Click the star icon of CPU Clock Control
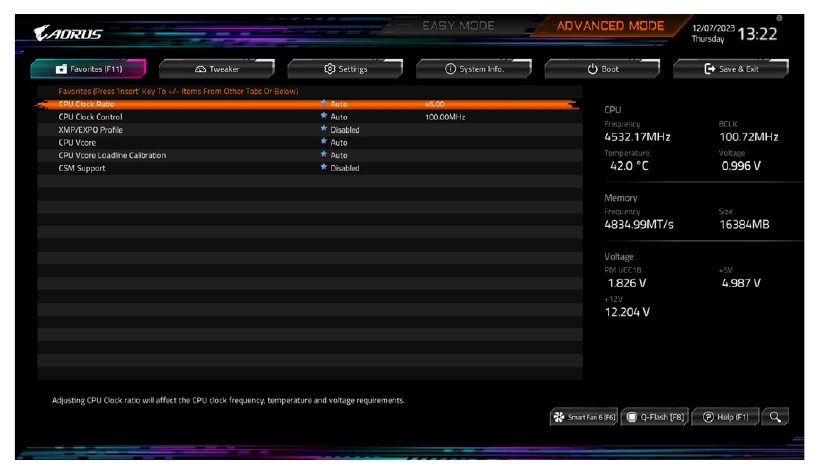This screenshot has height=474, width=828. click(324, 116)
